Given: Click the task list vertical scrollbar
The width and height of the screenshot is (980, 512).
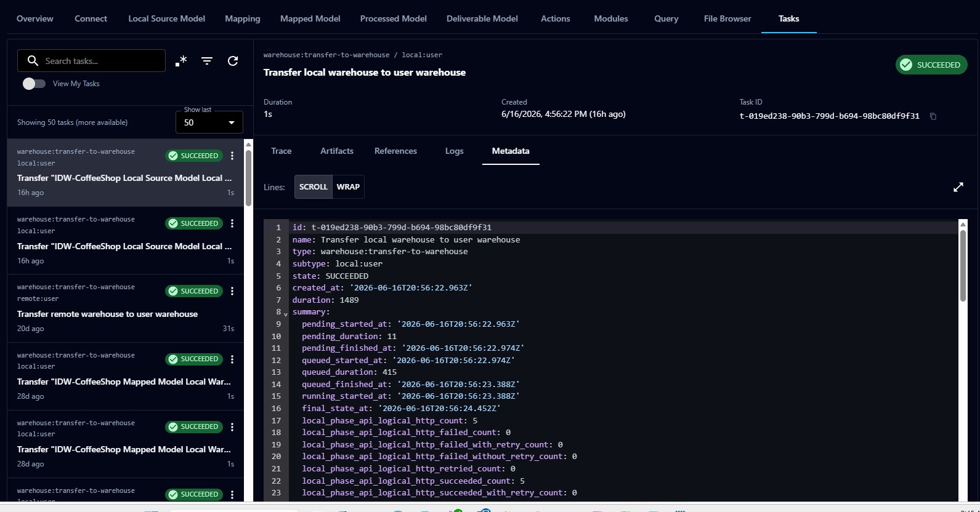Looking at the screenshot, I should pyautogui.click(x=249, y=178).
